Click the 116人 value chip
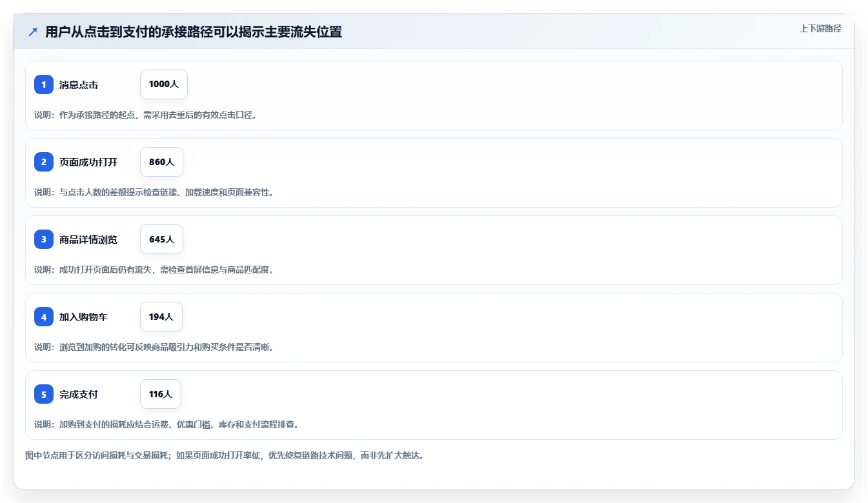The width and height of the screenshot is (868, 503). pos(161,394)
